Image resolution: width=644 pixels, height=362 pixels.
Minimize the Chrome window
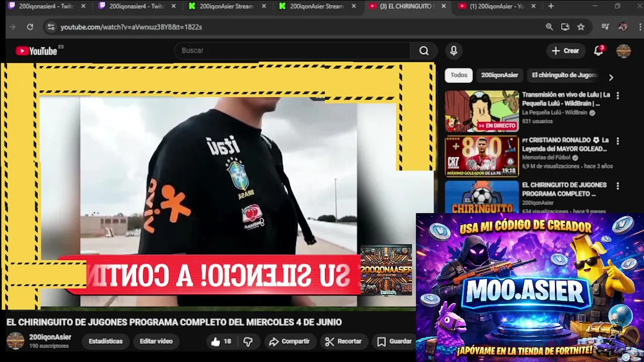click(x=595, y=6)
